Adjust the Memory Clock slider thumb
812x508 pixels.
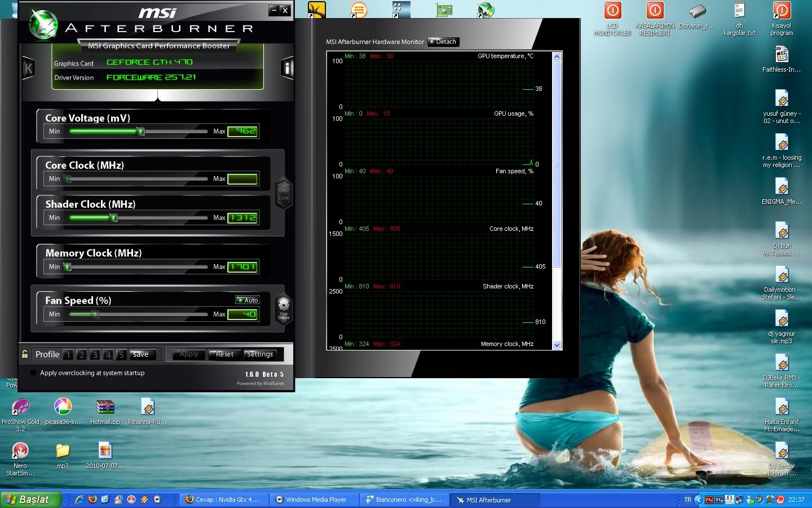tap(68, 267)
